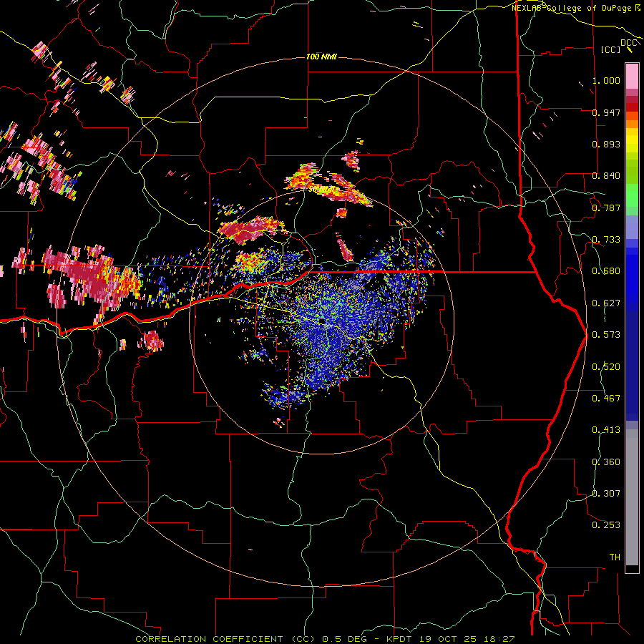Click the 0.5 DEG elevation text
644x644 pixels.
click(345, 639)
